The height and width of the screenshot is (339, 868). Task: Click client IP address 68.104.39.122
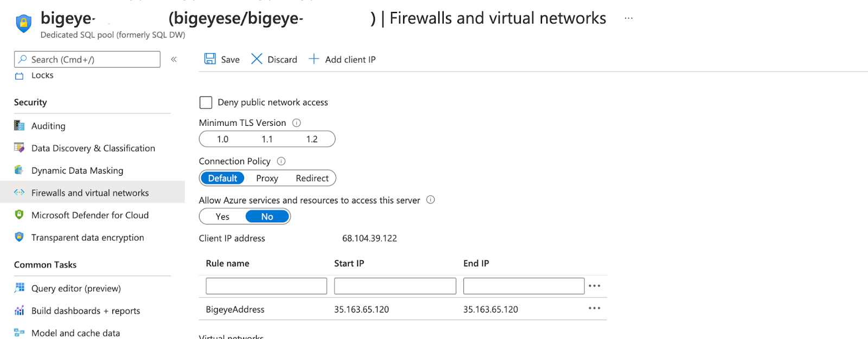369,238
